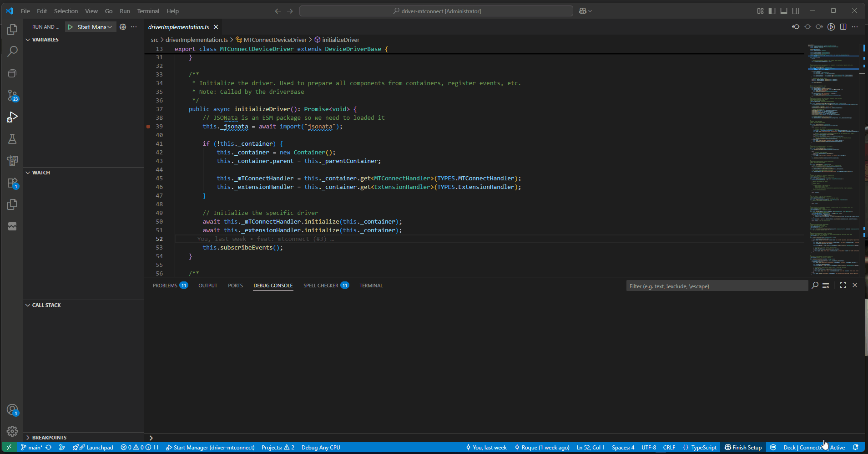Close the bottom panel
This screenshot has width=868, height=454.
(x=855, y=286)
